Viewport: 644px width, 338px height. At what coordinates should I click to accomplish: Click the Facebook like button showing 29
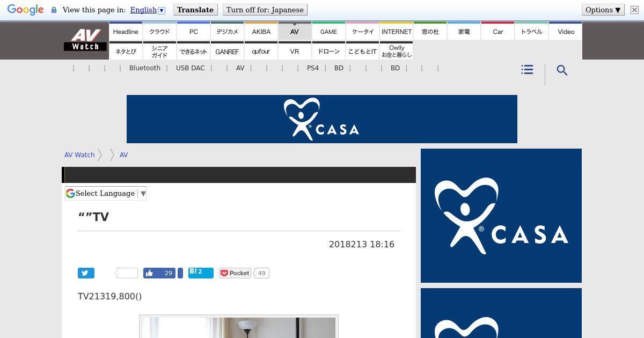159,273
